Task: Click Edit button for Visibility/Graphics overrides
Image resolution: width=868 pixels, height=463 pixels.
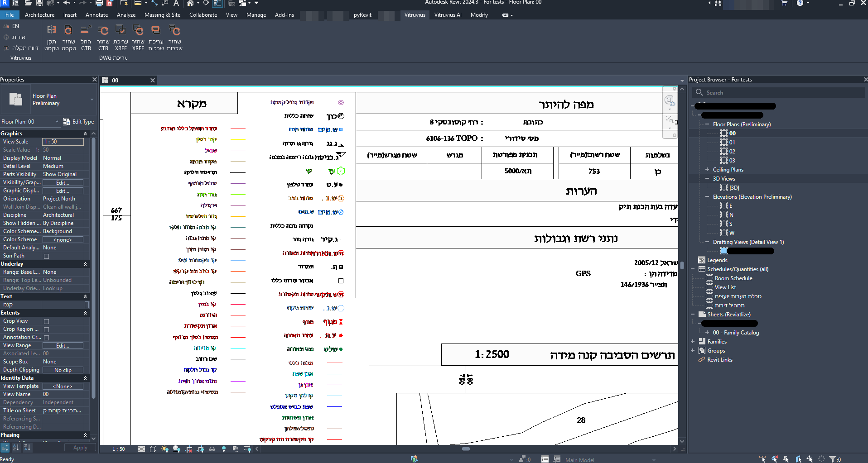Action: (63, 183)
